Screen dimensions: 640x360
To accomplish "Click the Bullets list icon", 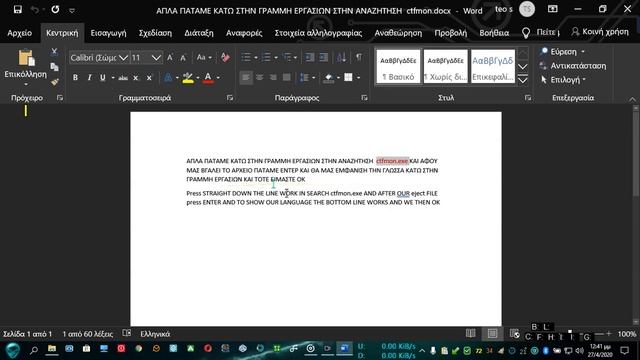I will coord(246,58).
